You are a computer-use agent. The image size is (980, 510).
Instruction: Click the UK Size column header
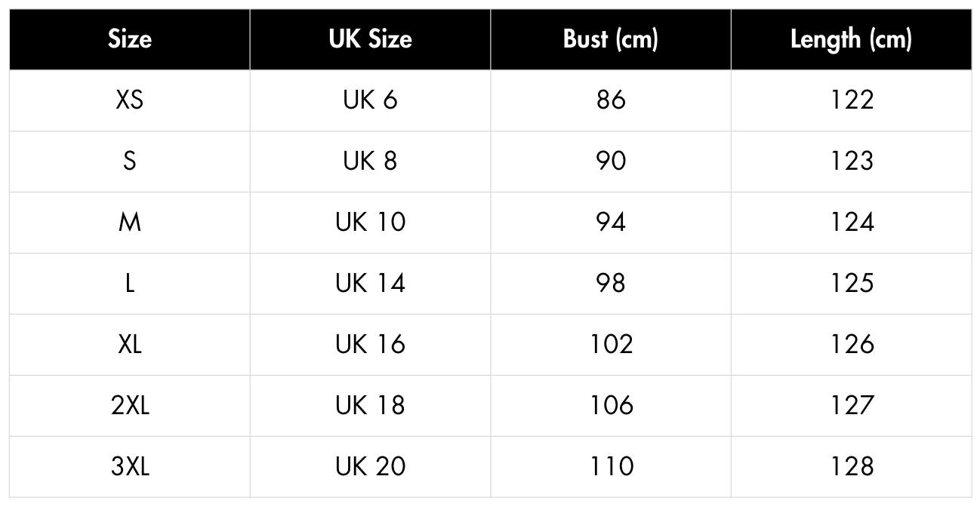tap(370, 39)
